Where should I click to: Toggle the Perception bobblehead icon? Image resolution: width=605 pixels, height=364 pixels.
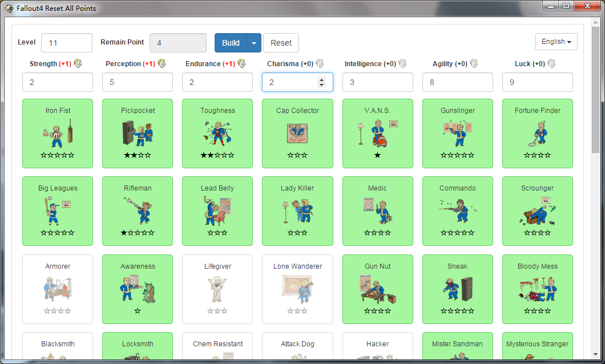point(162,63)
